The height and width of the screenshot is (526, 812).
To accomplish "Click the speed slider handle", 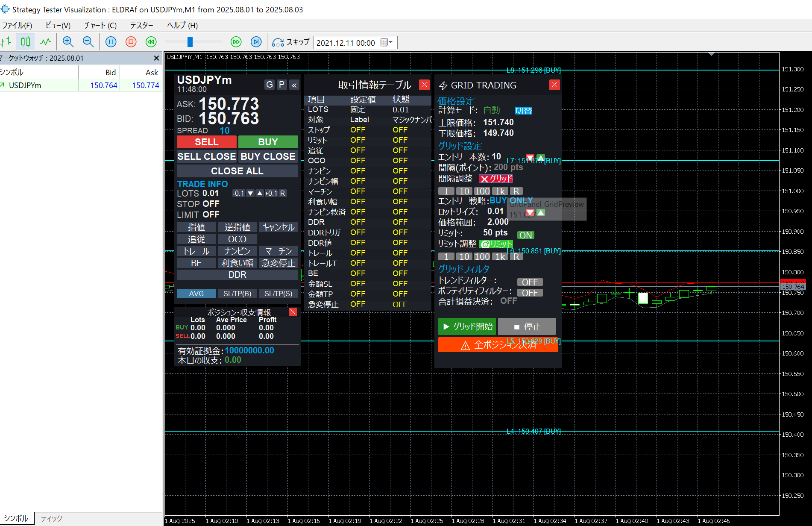I will 190,42.
